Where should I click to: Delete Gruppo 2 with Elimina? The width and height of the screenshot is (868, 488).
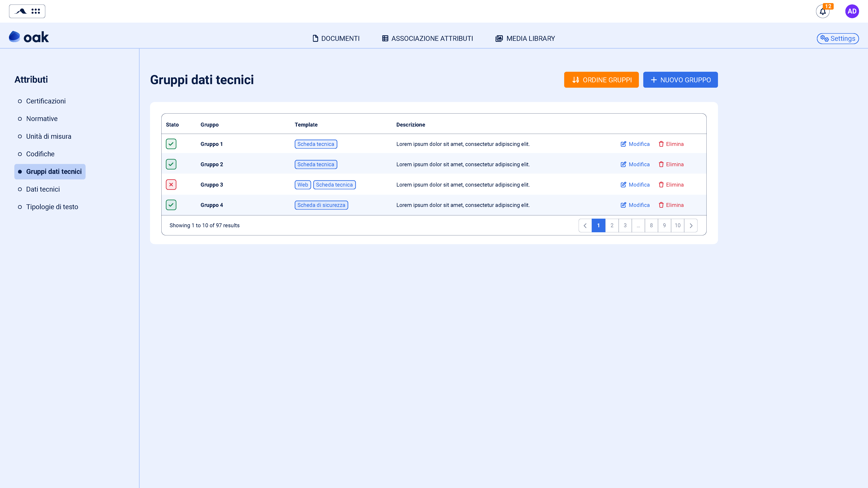tap(671, 164)
